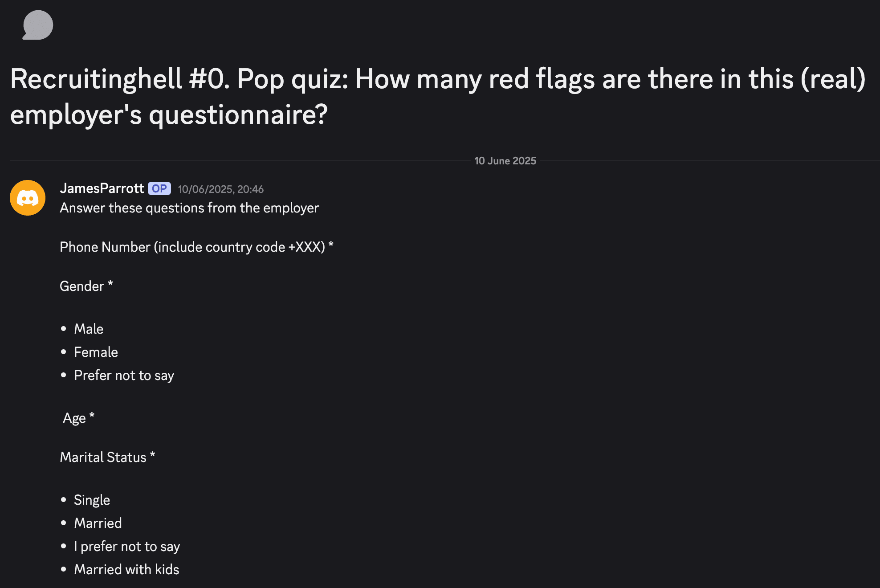Viewport: 880px width, 588px height.
Task: Open JamesParrott's orange Discord avatar
Action: coord(28,198)
